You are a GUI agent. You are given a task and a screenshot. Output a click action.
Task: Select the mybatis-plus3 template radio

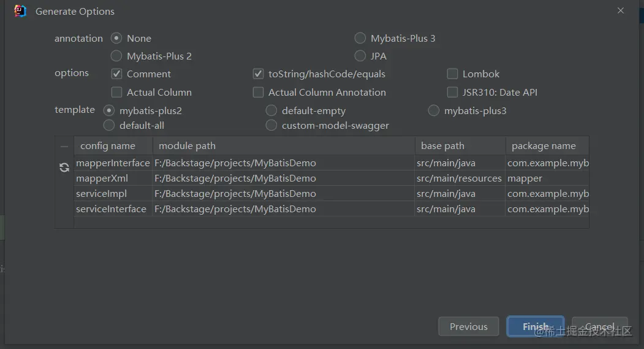(434, 110)
